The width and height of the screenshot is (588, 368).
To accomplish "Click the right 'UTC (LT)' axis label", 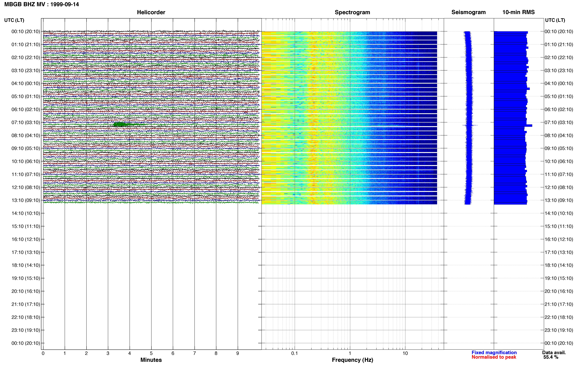I will coord(555,20).
